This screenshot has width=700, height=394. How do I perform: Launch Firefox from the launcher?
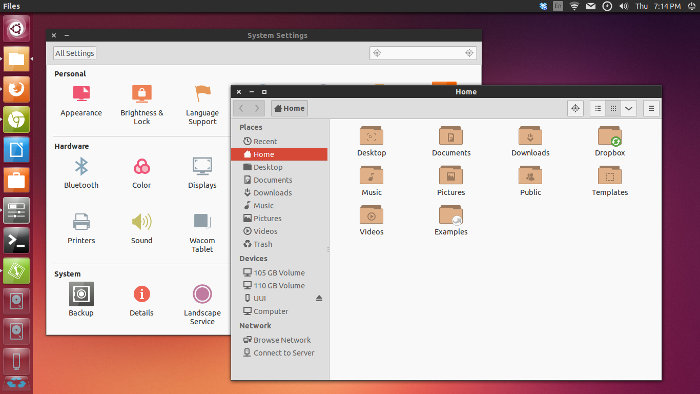(17, 89)
